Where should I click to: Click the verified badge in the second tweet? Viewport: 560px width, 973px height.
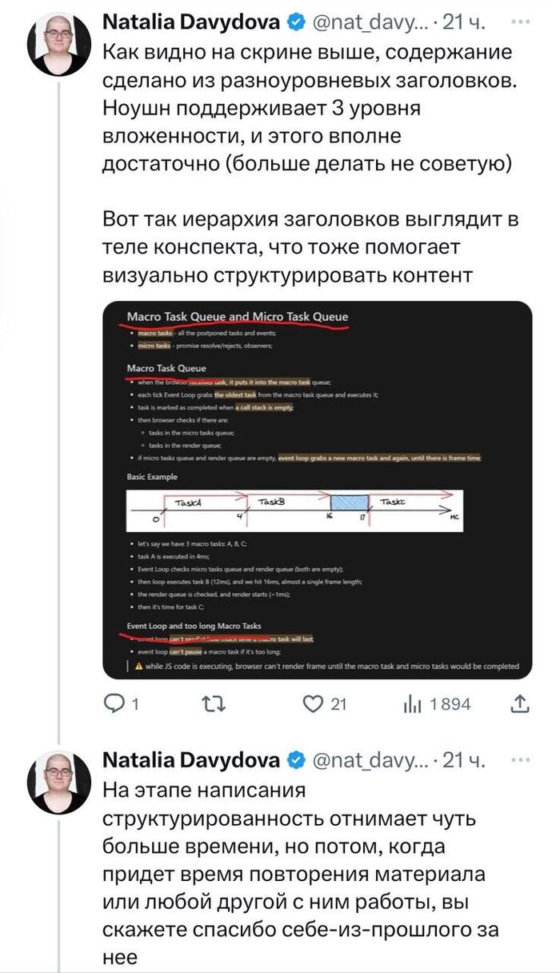coord(294,759)
